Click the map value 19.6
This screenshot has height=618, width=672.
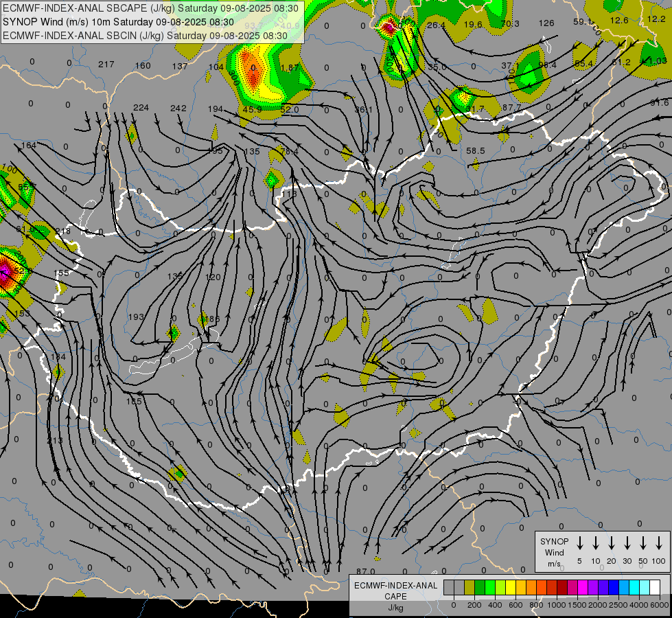(473, 25)
